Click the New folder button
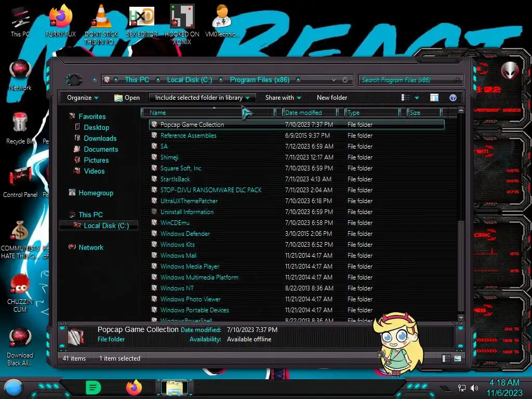The width and height of the screenshot is (532, 399). (332, 98)
